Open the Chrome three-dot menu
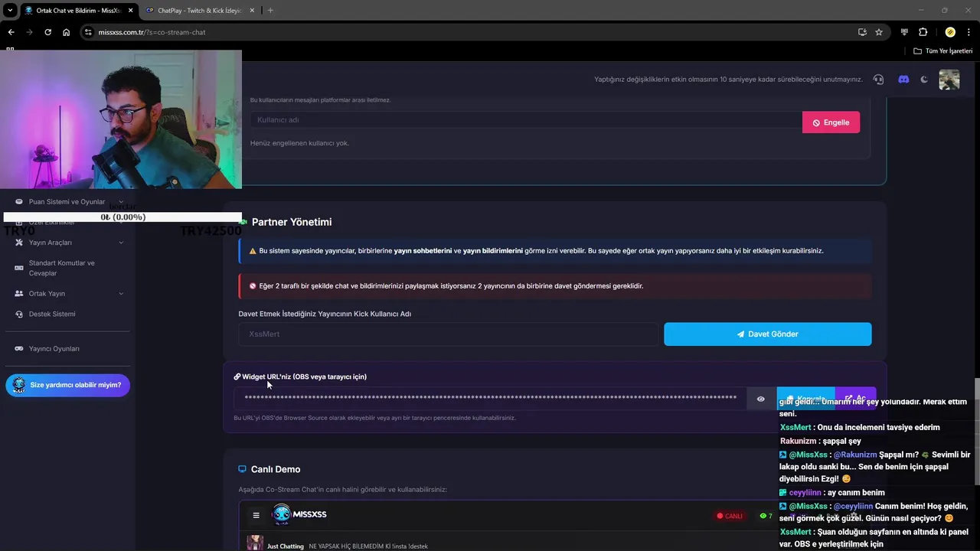The width and height of the screenshot is (980, 551). coord(969,32)
